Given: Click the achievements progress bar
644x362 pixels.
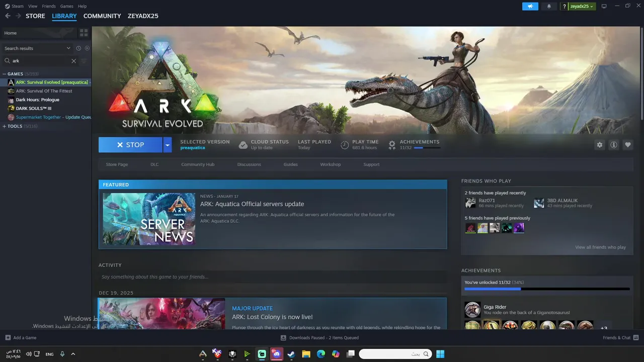Looking at the screenshot, I should (547, 289).
